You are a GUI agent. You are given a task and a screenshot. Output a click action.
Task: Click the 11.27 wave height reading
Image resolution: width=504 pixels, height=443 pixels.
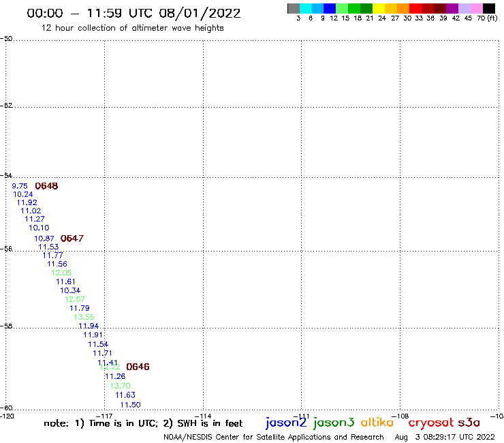point(35,219)
